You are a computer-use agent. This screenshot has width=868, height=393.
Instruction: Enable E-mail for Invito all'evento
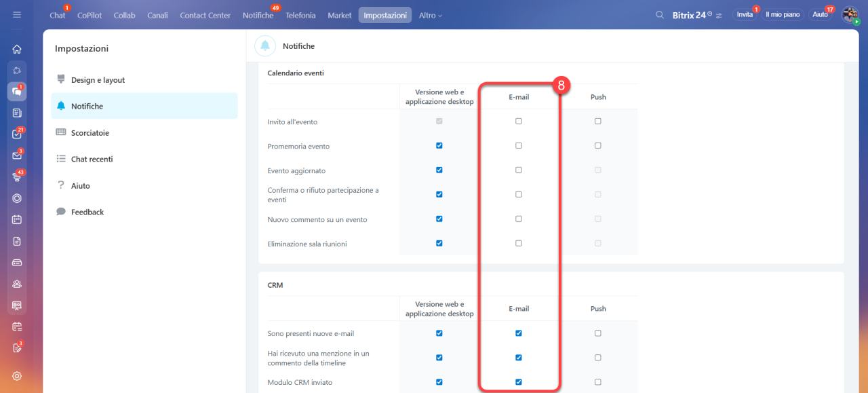pyautogui.click(x=519, y=121)
